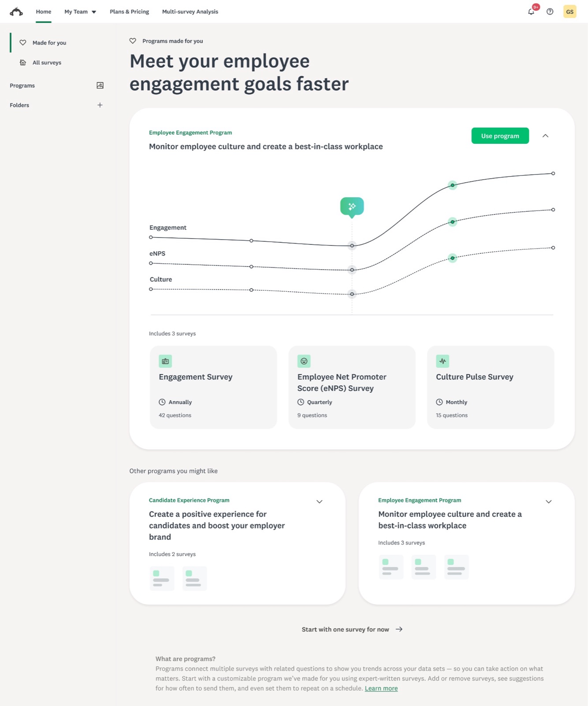Viewport: 588px width, 706px height.
Task: Click the Programs label in sidebar
Action: pos(22,86)
